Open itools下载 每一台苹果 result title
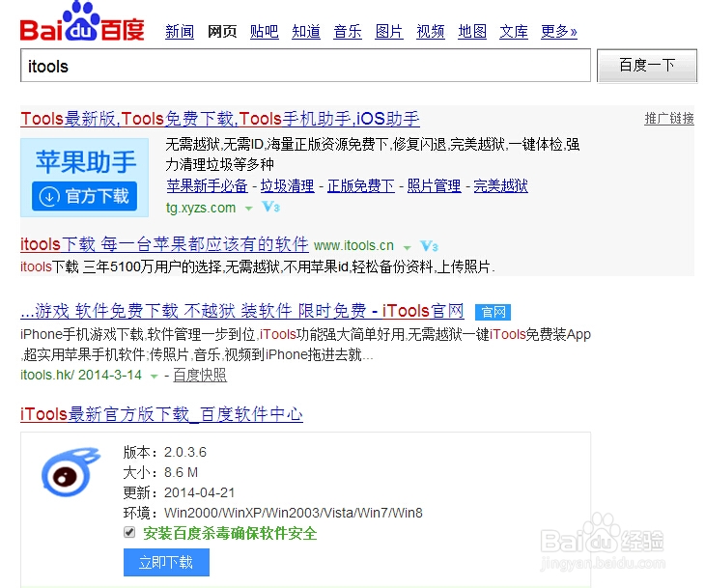 (164, 244)
